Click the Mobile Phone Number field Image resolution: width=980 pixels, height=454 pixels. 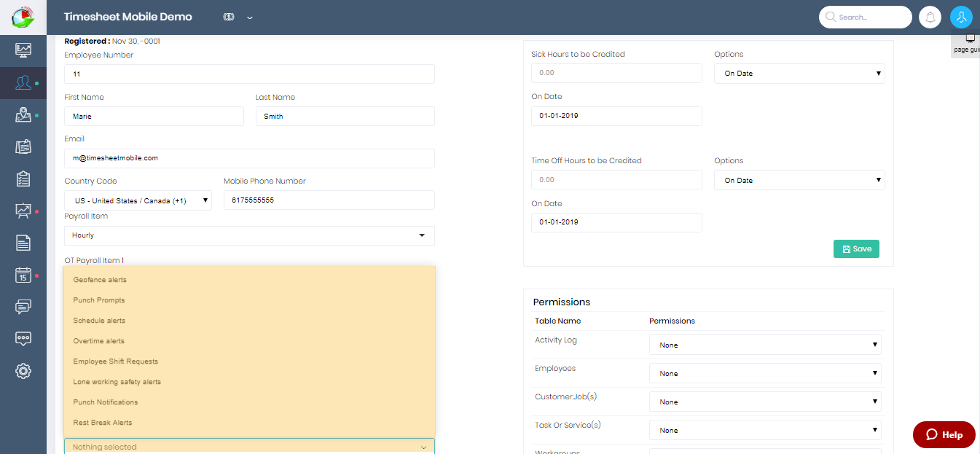coord(329,200)
